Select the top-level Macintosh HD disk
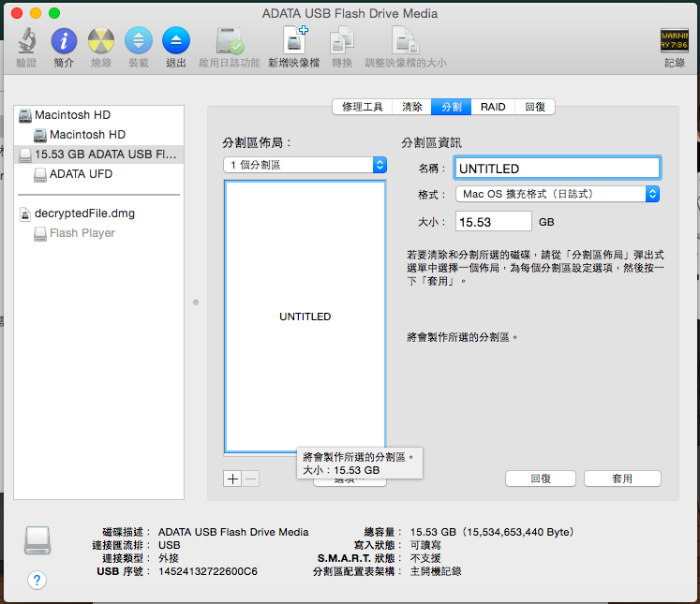700x604 pixels. click(98, 115)
